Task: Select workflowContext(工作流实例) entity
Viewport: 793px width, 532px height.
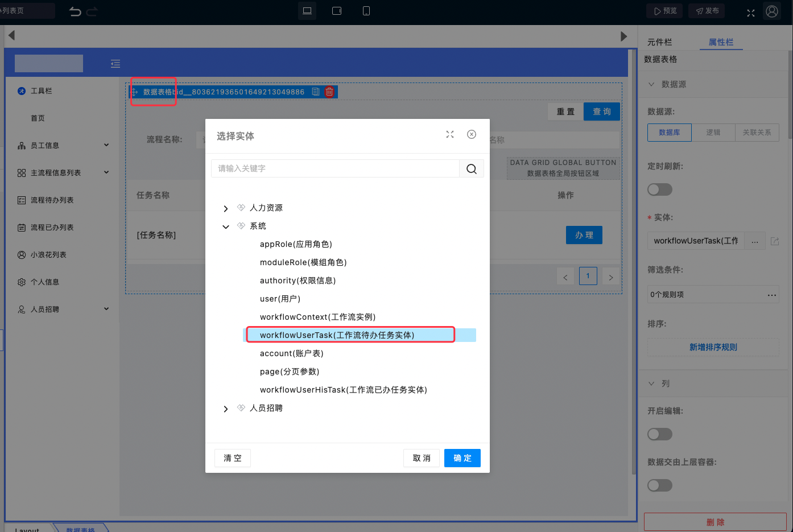Action: click(317, 317)
